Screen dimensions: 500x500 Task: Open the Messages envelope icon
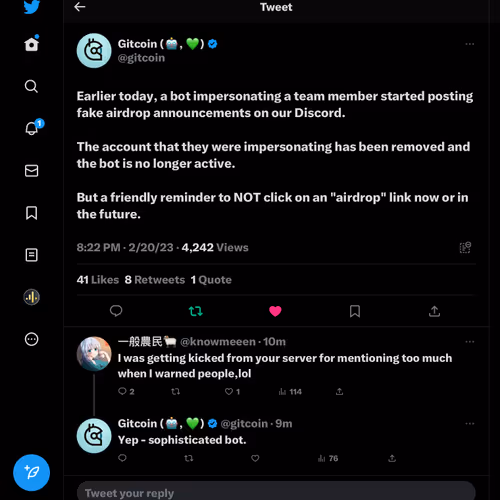click(31, 171)
